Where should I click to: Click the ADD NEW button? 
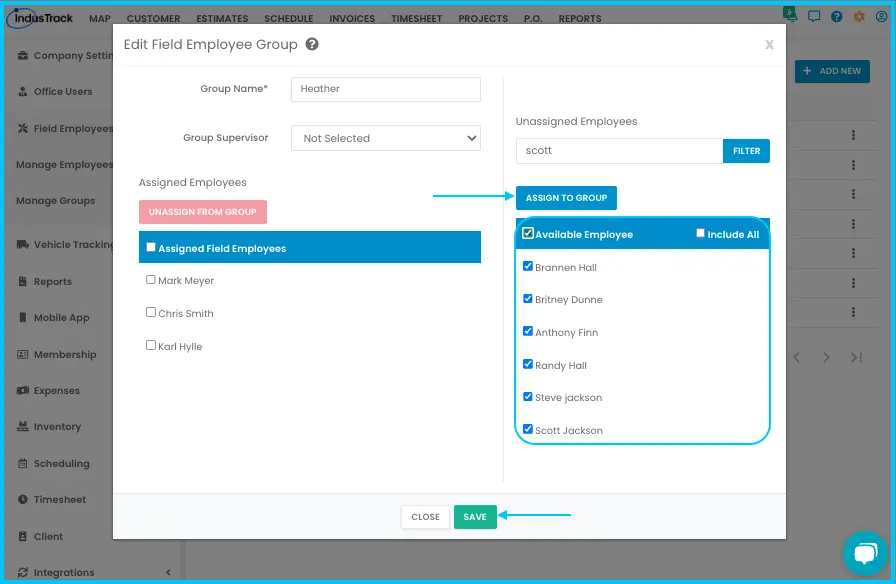tap(832, 71)
